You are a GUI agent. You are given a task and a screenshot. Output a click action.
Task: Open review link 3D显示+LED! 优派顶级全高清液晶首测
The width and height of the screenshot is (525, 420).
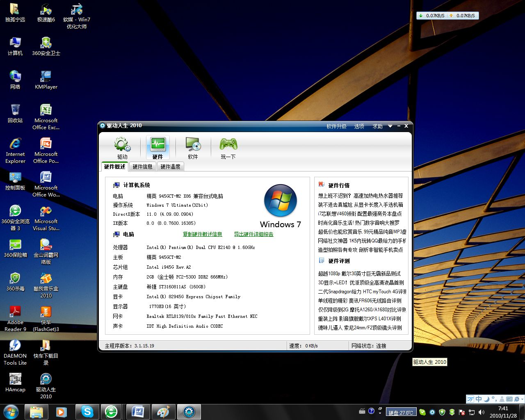pyautogui.click(x=361, y=283)
